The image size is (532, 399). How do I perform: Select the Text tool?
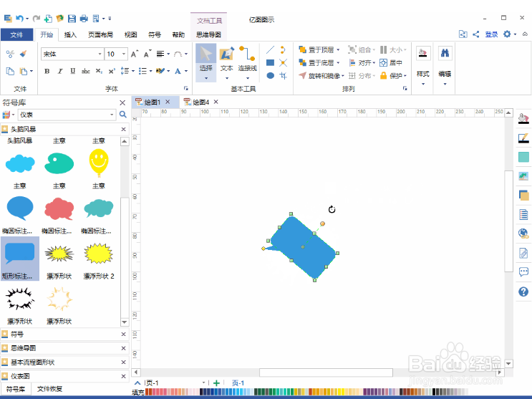(x=227, y=62)
